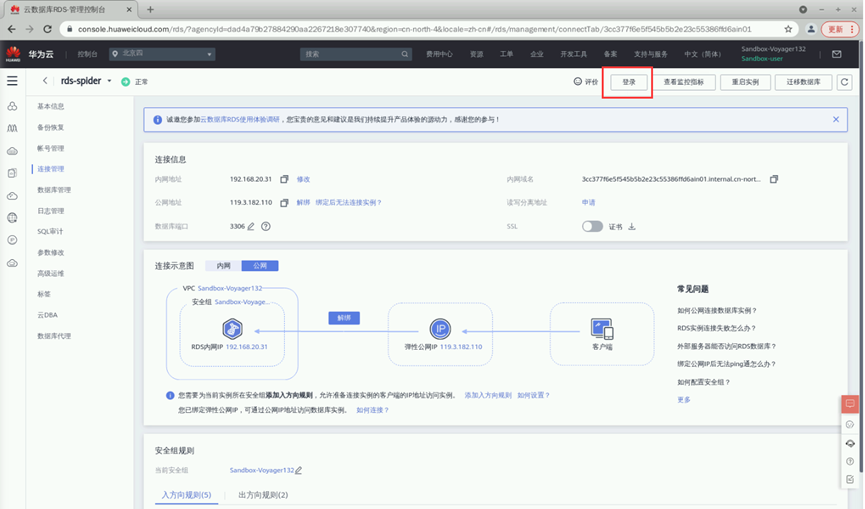Open a new browser tab
Viewport: 865px width, 509px height.
pyautogui.click(x=150, y=9)
